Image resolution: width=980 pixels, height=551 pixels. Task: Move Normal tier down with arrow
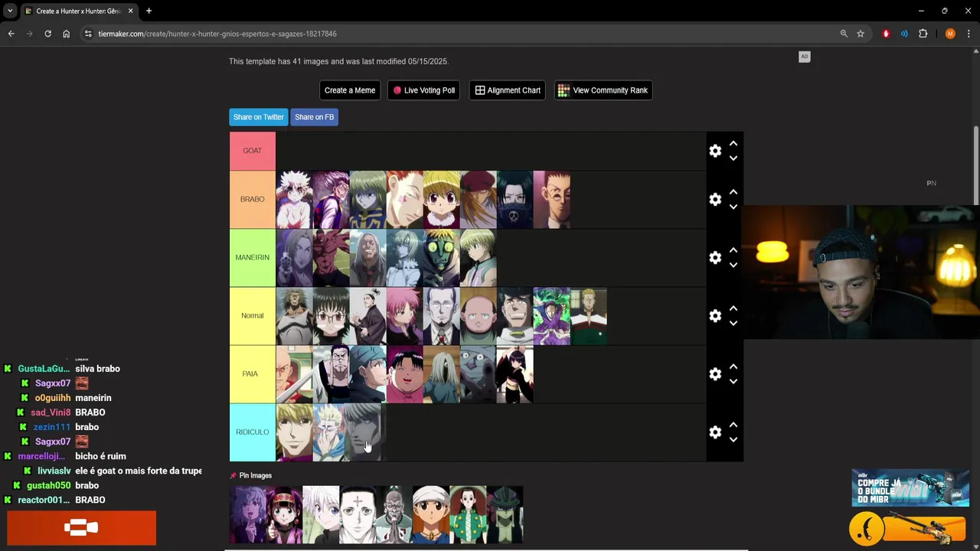click(733, 324)
